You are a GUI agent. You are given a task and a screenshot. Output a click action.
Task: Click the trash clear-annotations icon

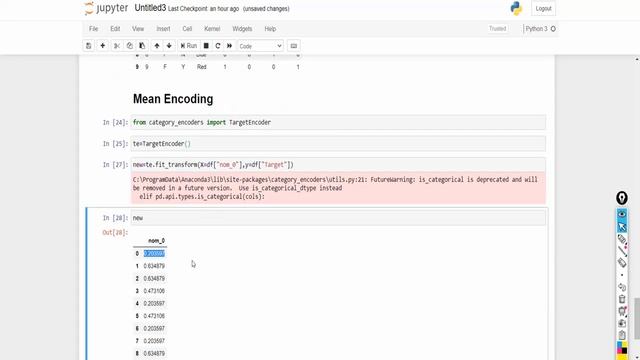coord(622,299)
